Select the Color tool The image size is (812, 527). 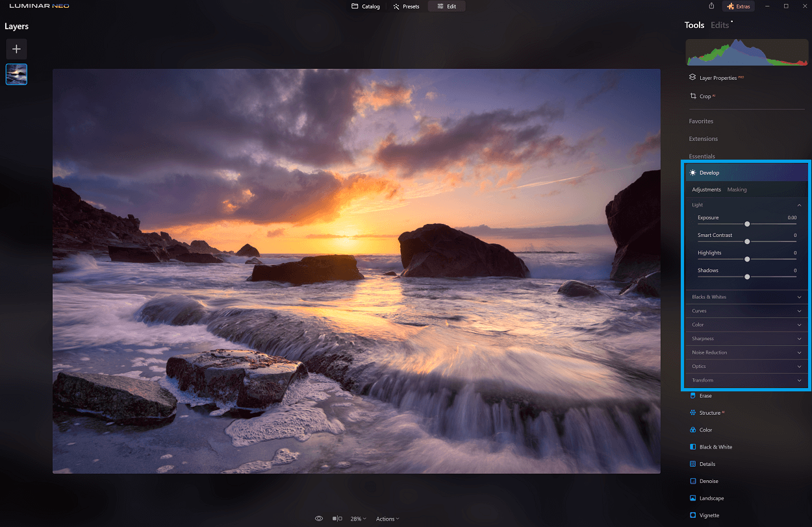[x=707, y=430]
